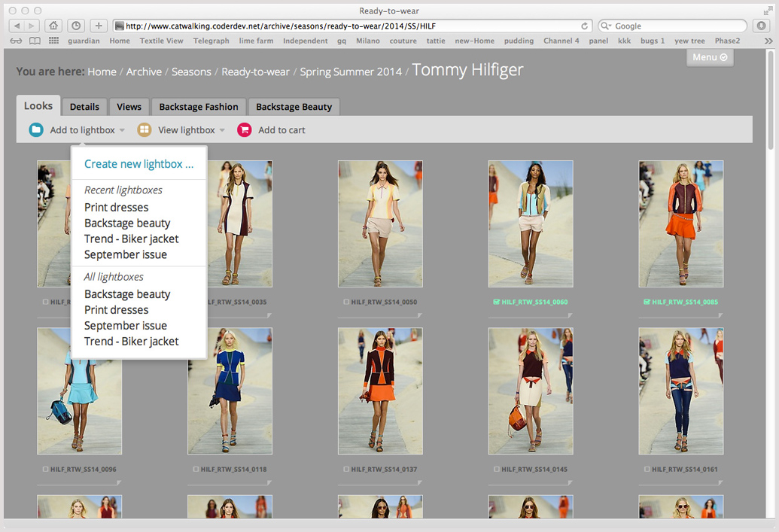Expand the corner arrow under HILF_RTW_SS14_0060
Screen dimensions: 779x532
(x=571, y=315)
